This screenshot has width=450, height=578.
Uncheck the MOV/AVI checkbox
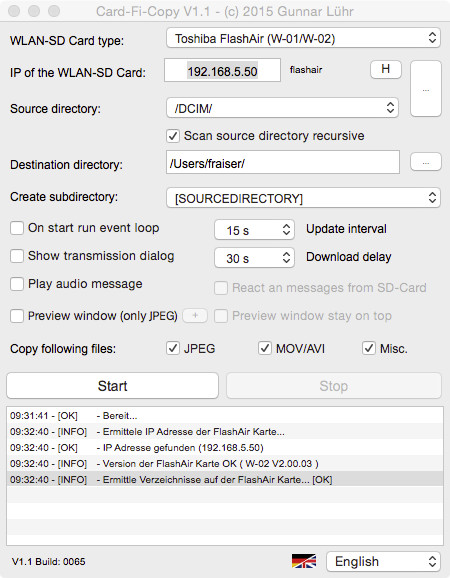[265, 348]
